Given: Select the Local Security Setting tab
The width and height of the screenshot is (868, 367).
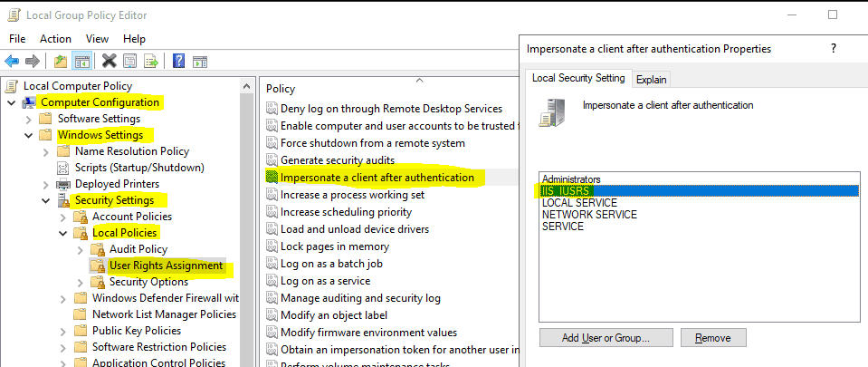Looking at the screenshot, I should pyautogui.click(x=578, y=78).
